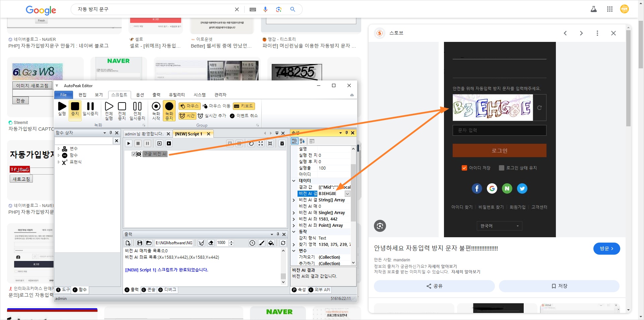Screen dimensions: 644x320
Task: Click the Pause (일시중지) icon in the ribbon
Action: pos(90,106)
